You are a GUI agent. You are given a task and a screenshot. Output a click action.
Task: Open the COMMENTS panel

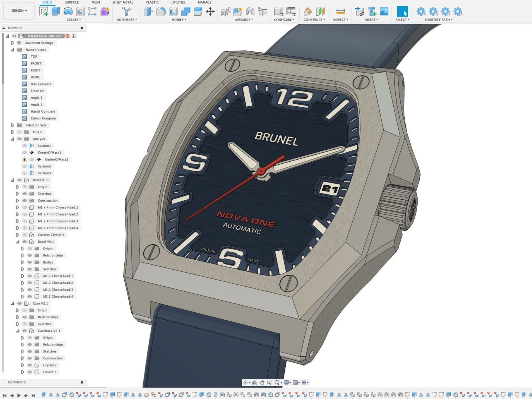(x=17, y=382)
